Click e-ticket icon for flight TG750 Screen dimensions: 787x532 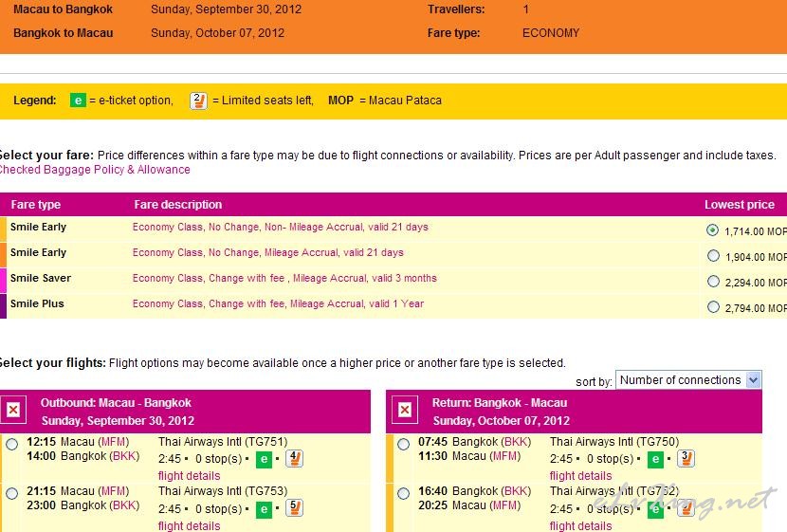655,460
